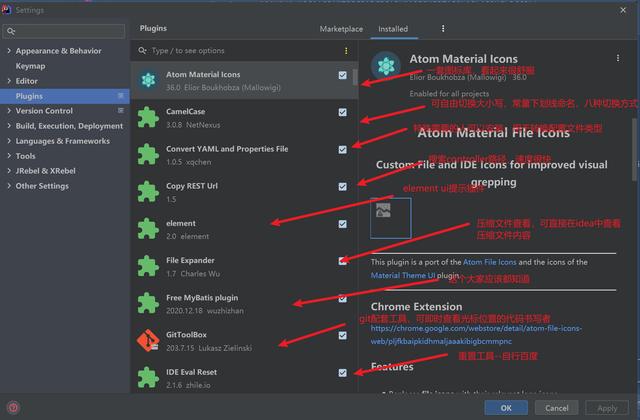Toggle the Copy REST Url checkbox

pyautogui.click(x=342, y=187)
